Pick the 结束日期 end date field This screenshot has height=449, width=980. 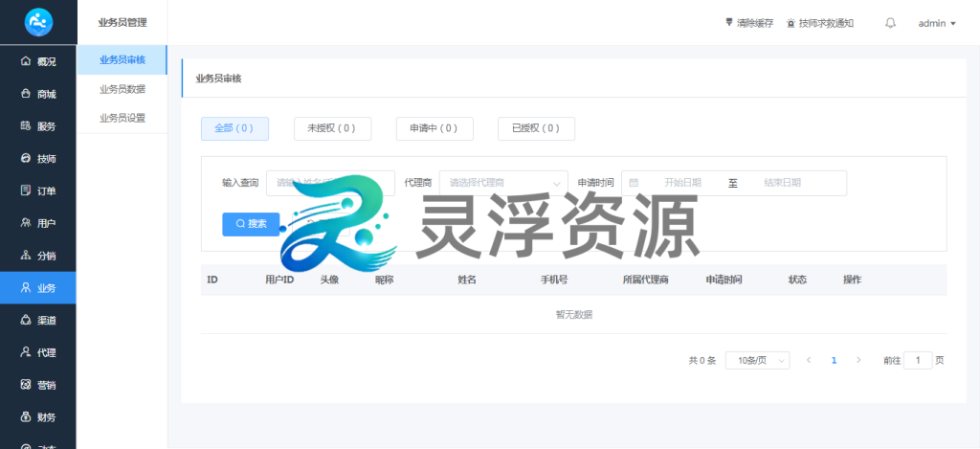point(782,183)
